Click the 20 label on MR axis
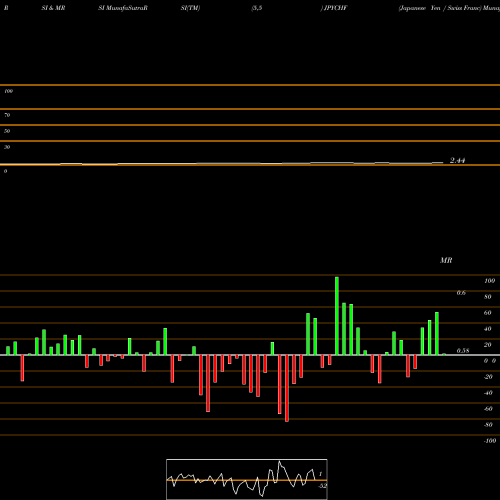Viewport: 500px width, 500px height. [x=488, y=345]
